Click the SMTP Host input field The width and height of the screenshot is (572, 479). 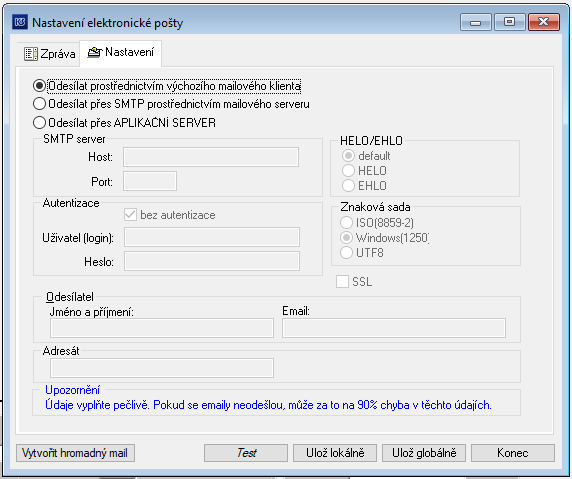pos(211,157)
